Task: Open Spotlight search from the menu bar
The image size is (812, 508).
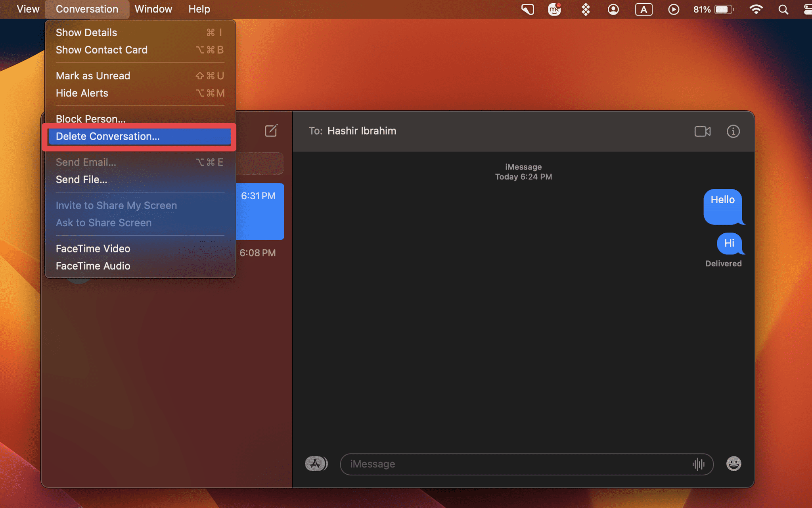Action: [783, 9]
